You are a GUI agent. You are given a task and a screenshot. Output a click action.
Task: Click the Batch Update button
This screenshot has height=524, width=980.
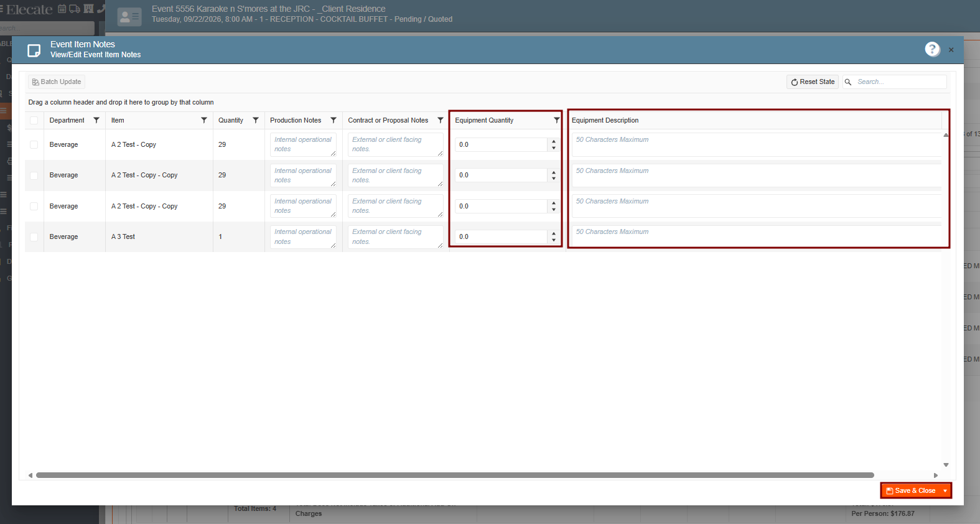(57, 82)
